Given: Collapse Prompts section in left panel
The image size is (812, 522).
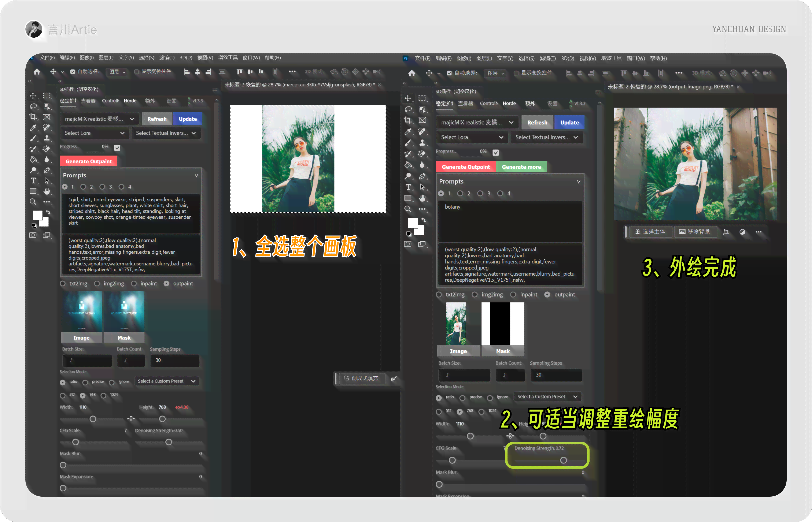Looking at the screenshot, I should coord(196,176).
